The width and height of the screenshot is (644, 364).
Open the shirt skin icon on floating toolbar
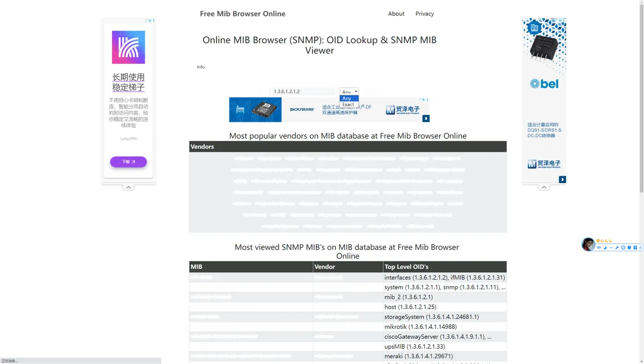[x=629, y=248]
